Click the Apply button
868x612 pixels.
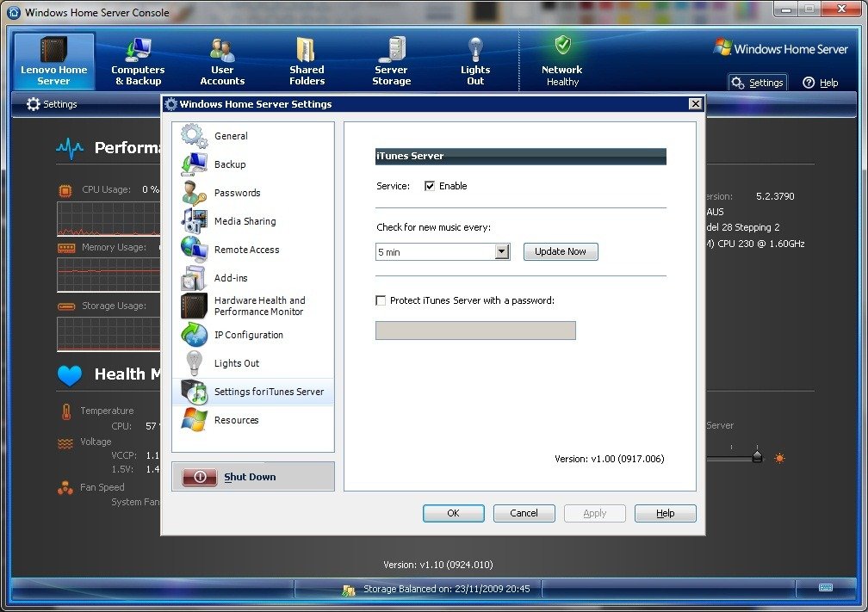[594, 513]
